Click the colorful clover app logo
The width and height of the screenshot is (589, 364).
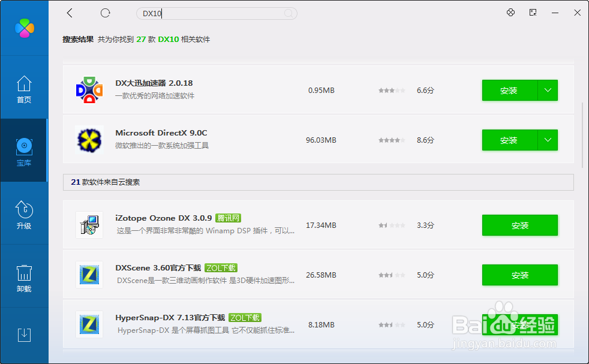(25, 28)
